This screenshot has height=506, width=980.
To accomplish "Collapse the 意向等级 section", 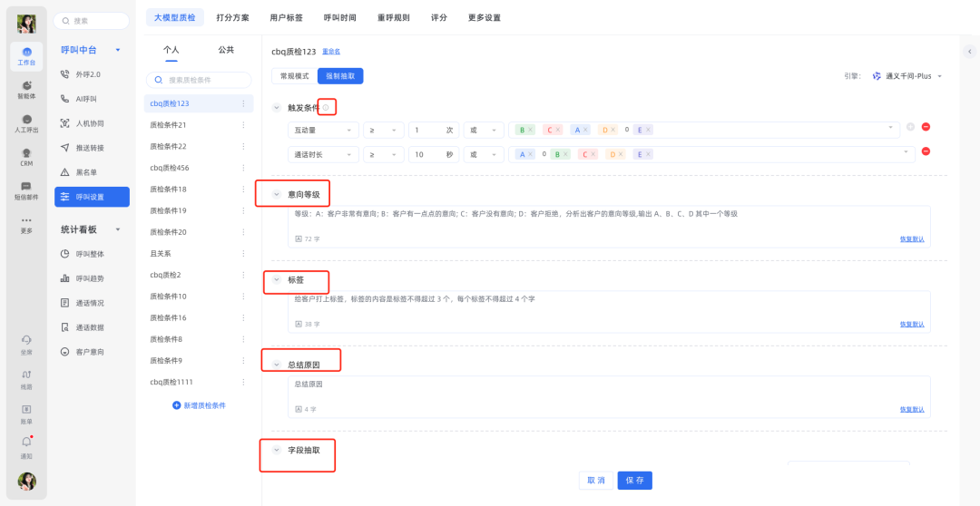I will pyautogui.click(x=277, y=194).
